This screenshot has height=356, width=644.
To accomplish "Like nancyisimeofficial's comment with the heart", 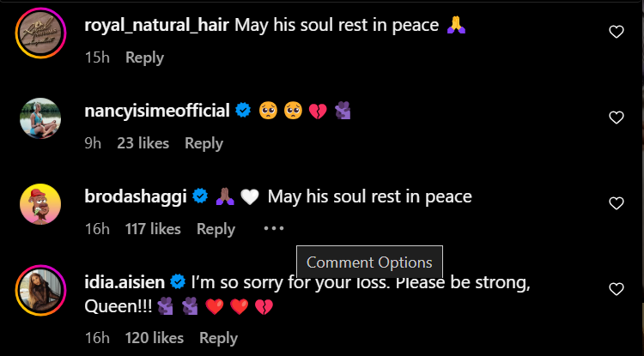I will 616,118.
